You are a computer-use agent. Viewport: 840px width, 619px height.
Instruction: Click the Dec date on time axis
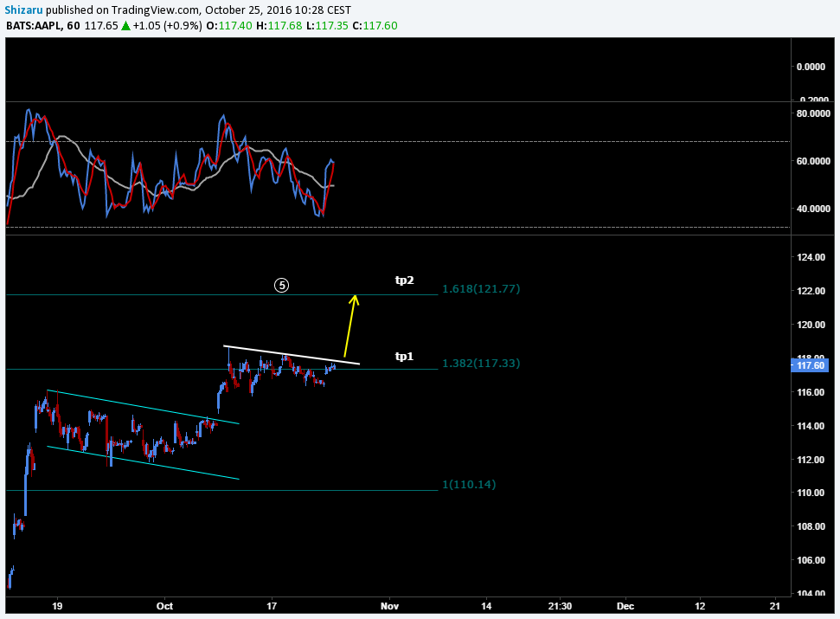pos(625,606)
